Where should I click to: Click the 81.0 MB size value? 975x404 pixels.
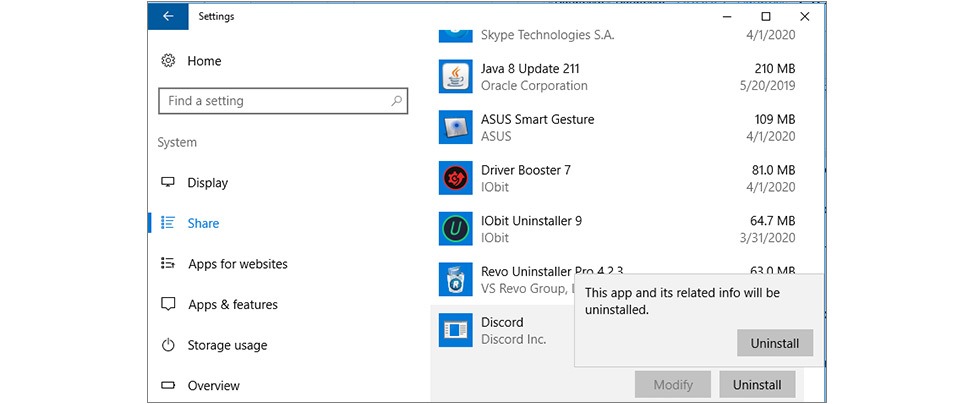click(x=773, y=170)
